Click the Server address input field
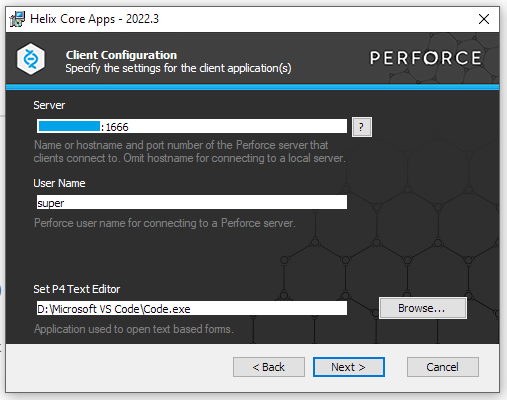This screenshot has width=507, height=400. (x=192, y=127)
